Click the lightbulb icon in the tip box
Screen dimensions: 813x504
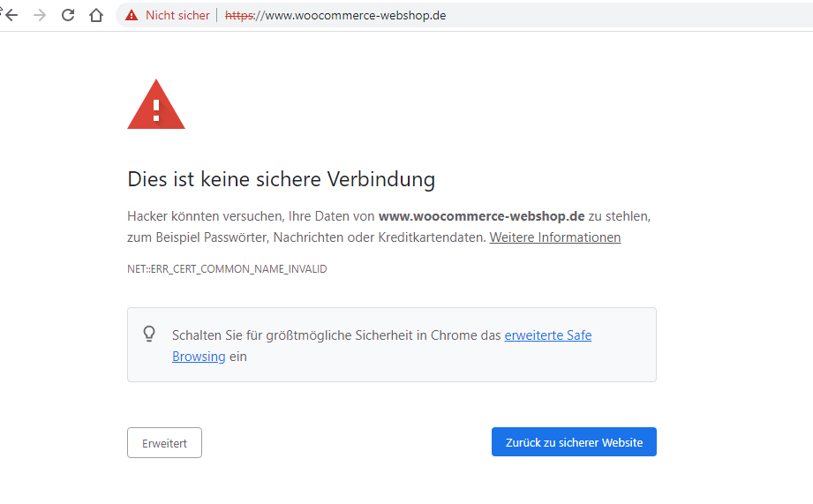[x=149, y=334]
